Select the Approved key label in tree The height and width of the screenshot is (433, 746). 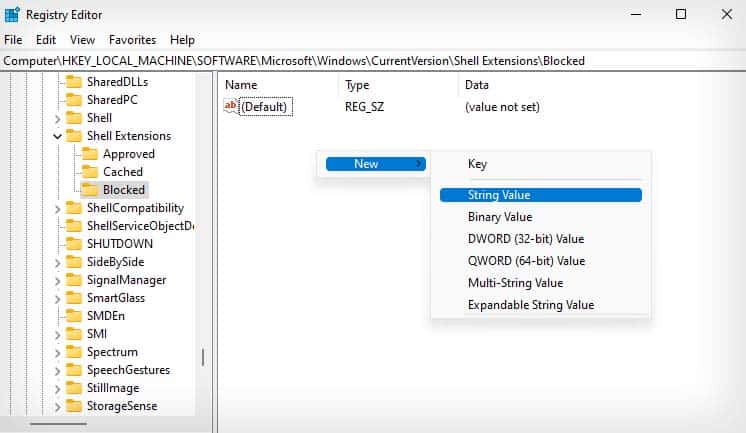click(x=129, y=154)
